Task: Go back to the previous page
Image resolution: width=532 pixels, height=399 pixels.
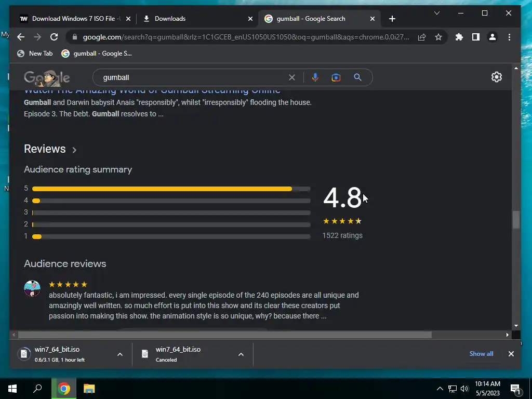Action: (x=21, y=37)
